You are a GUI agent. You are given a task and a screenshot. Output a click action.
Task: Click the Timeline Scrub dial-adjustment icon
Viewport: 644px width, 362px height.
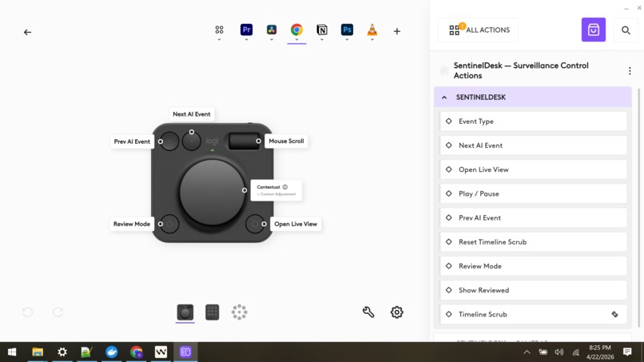tap(615, 314)
